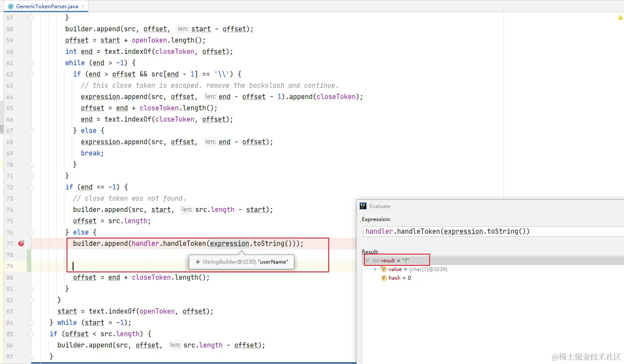Click 'openToken' on line 59
Viewport: 624px width, 364px height.
tap(150, 40)
